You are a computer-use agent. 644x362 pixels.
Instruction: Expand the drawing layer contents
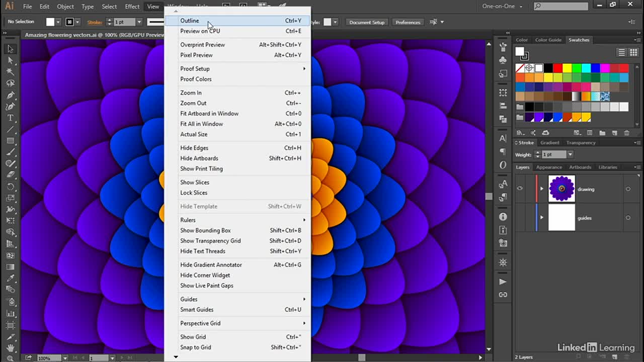[x=542, y=189]
